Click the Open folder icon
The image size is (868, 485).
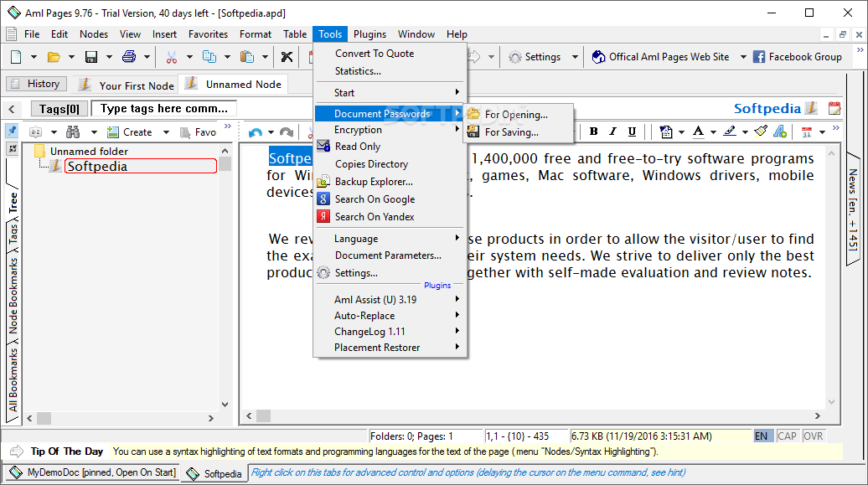(54, 56)
